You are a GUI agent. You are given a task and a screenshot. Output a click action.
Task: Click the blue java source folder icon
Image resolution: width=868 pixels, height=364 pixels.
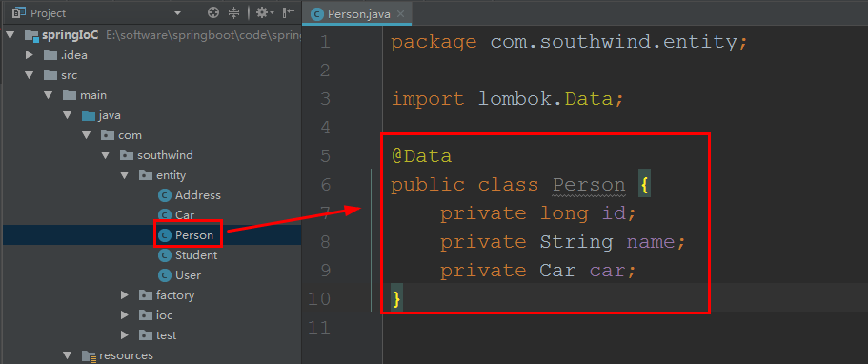[89, 115]
